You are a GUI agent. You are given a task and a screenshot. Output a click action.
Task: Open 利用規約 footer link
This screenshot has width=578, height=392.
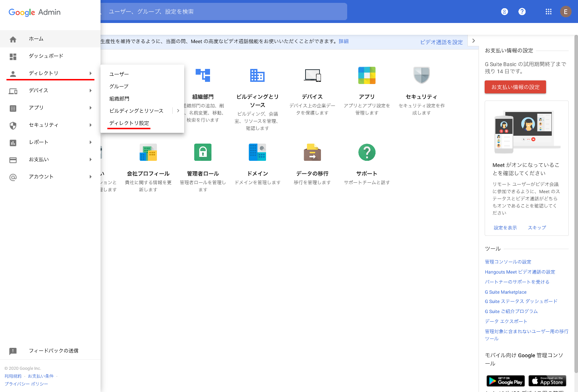pos(13,376)
